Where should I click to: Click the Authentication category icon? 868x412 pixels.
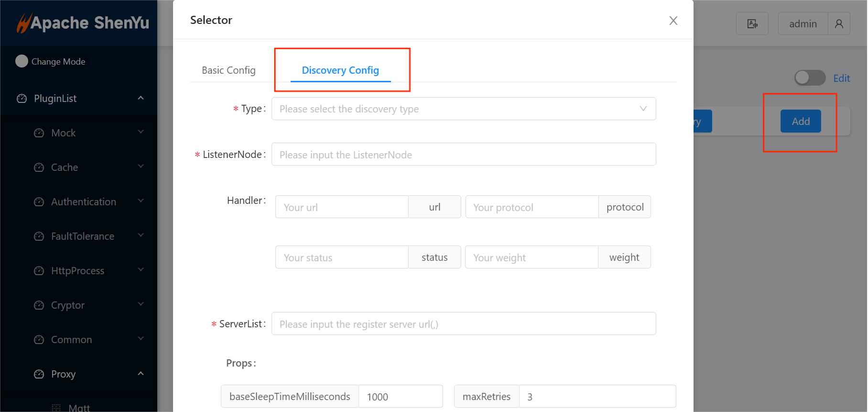39,202
